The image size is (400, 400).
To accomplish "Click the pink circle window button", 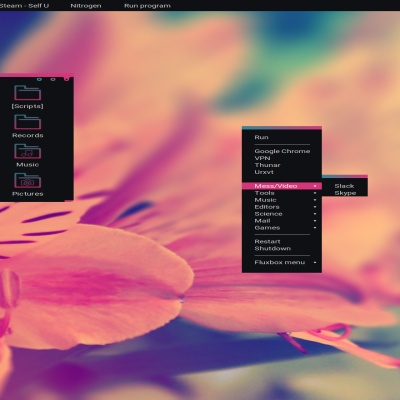I will pos(67,79).
